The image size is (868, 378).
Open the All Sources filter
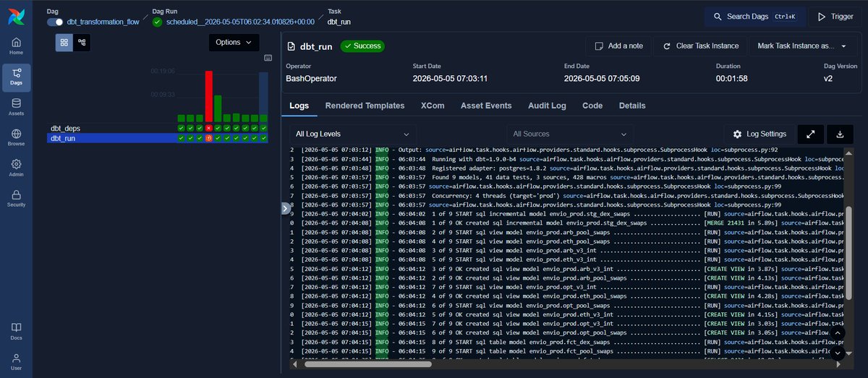571,134
